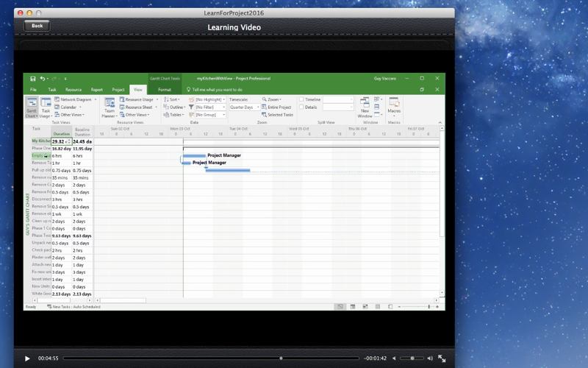Open the Timescale Quarter Days dropdown
Image resolution: width=588 pixels, height=368 pixels.
pyautogui.click(x=245, y=107)
